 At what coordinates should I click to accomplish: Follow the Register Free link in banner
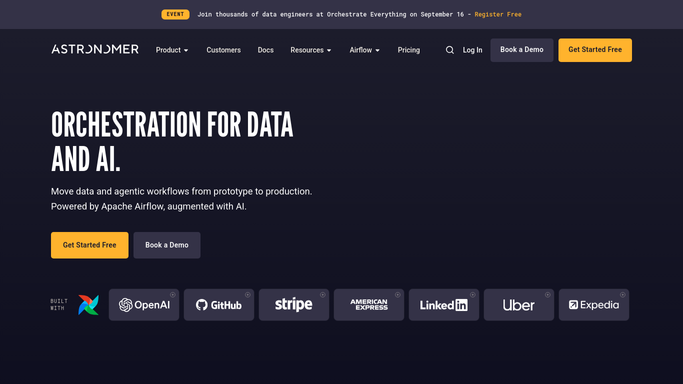coord(498,14)
